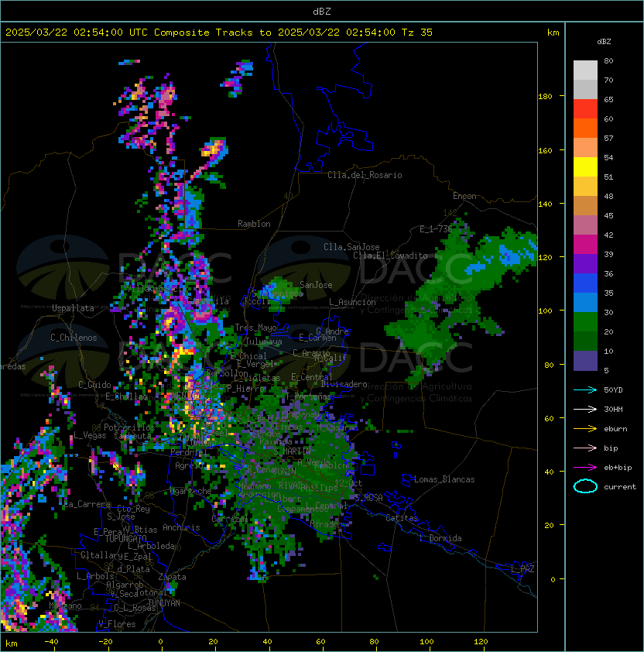The width and height of the screenshot is (644, 652).
Task: Select the light orange swatch beside 57
Action: pos(585,148)
